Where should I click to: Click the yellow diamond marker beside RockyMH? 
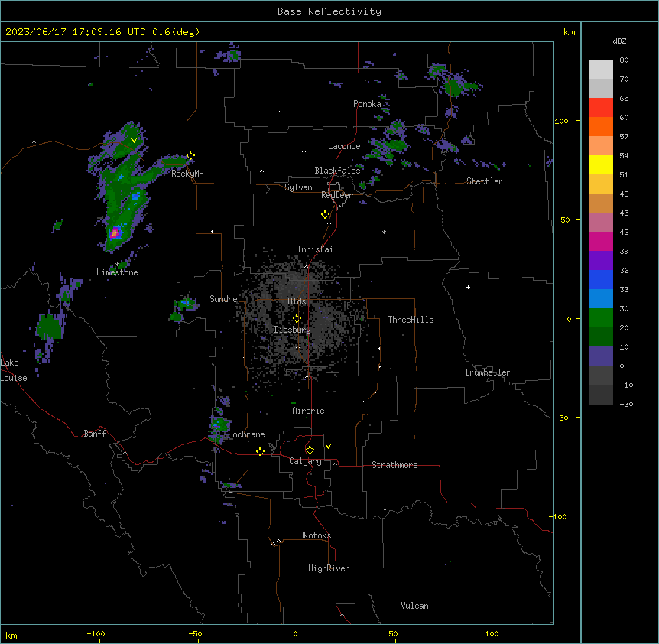(x=190, y=156)
